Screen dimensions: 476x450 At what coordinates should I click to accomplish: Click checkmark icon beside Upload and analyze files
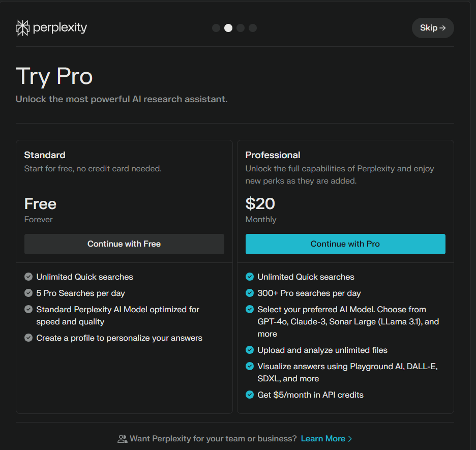coord(250,350)
